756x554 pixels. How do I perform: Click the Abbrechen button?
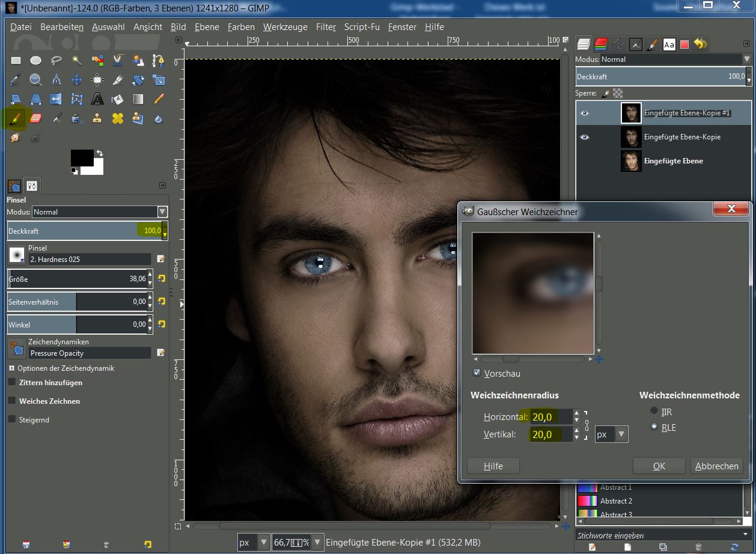[716, 466]
